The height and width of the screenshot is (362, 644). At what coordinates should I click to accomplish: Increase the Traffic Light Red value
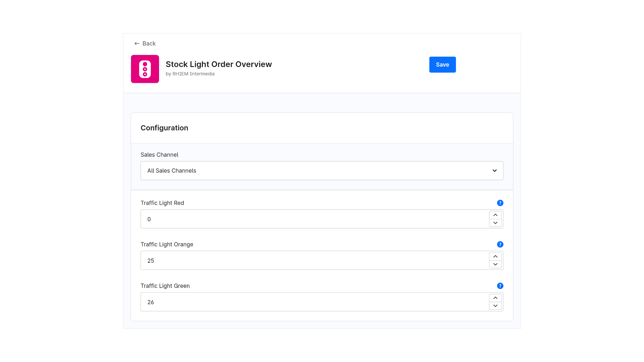click(x=495, y=215)
